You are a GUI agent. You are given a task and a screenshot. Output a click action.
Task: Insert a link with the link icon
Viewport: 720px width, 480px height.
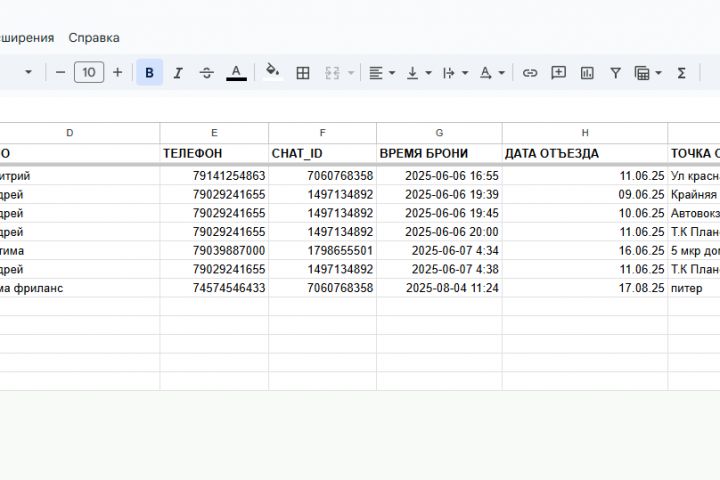tap(529, 73)
